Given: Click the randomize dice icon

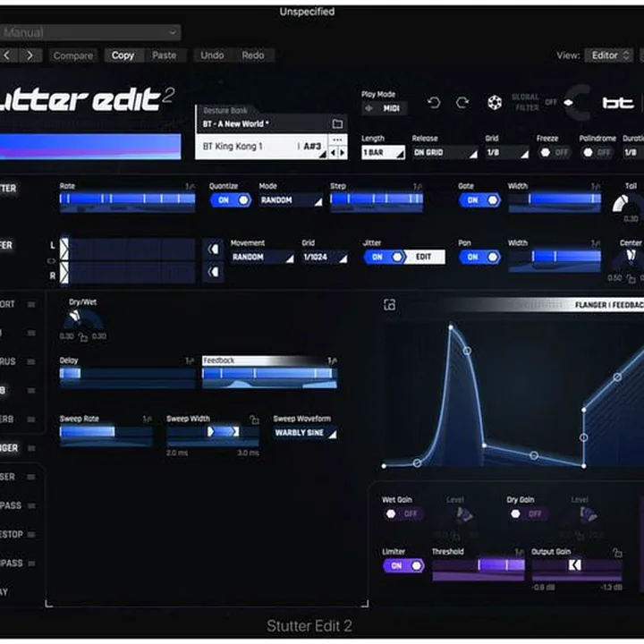Looking at the screenshot, I should click(x=495, y=102).
